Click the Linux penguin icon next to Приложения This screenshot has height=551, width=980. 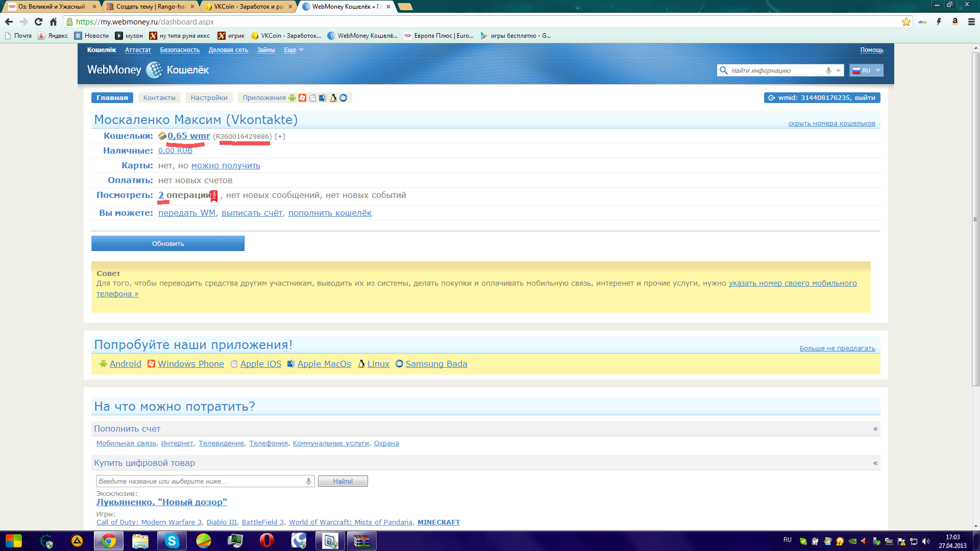[x=333, y=97]
